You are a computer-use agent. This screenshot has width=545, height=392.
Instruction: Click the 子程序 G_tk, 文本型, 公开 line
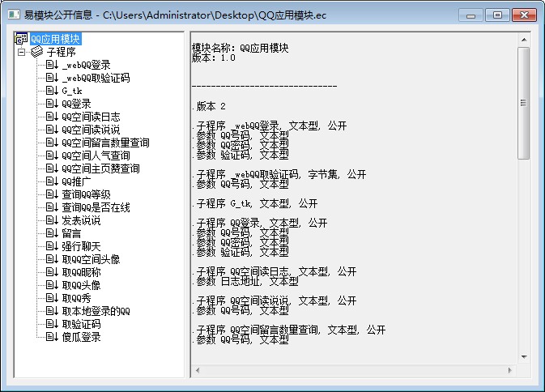tap(257, 203)
